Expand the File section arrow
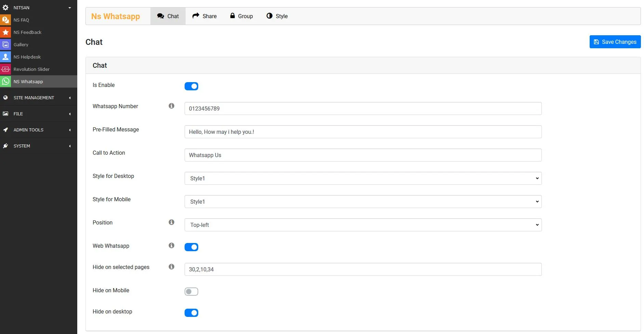The image size is (644, 334). click(70, 114)
